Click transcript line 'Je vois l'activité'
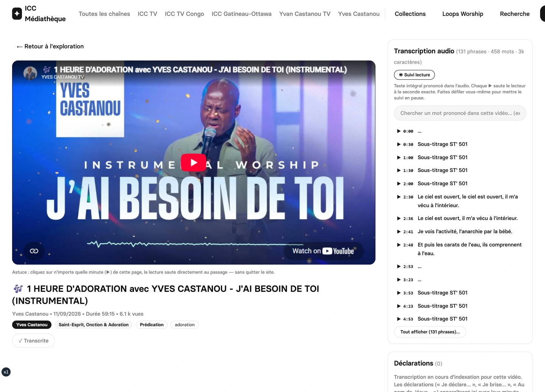545x392 pixels. (x=465, y=232)
